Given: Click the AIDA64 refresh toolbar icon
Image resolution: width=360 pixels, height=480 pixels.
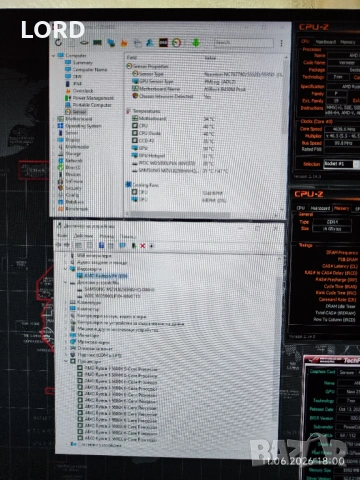Looking at the screenshot, I should click(59, 43).
